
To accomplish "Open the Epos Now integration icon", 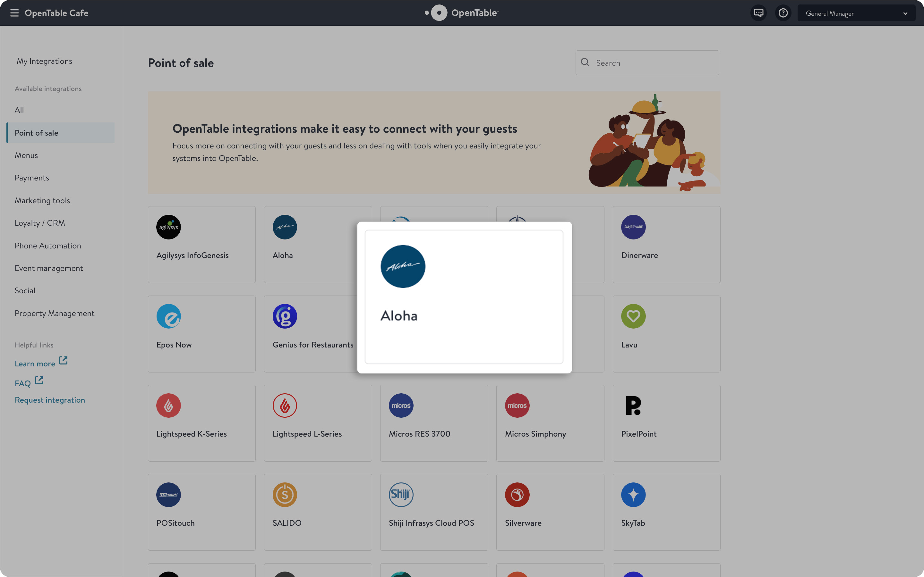I will [x=168, y=316].
